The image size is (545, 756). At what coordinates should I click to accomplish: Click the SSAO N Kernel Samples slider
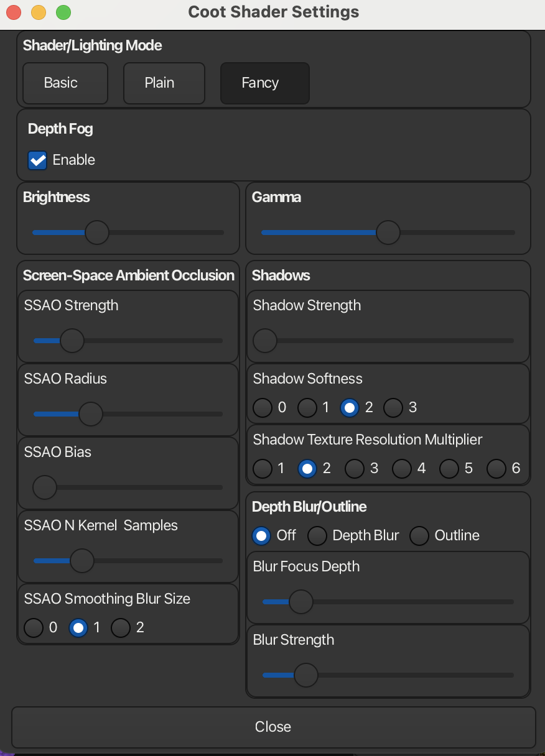82,561
